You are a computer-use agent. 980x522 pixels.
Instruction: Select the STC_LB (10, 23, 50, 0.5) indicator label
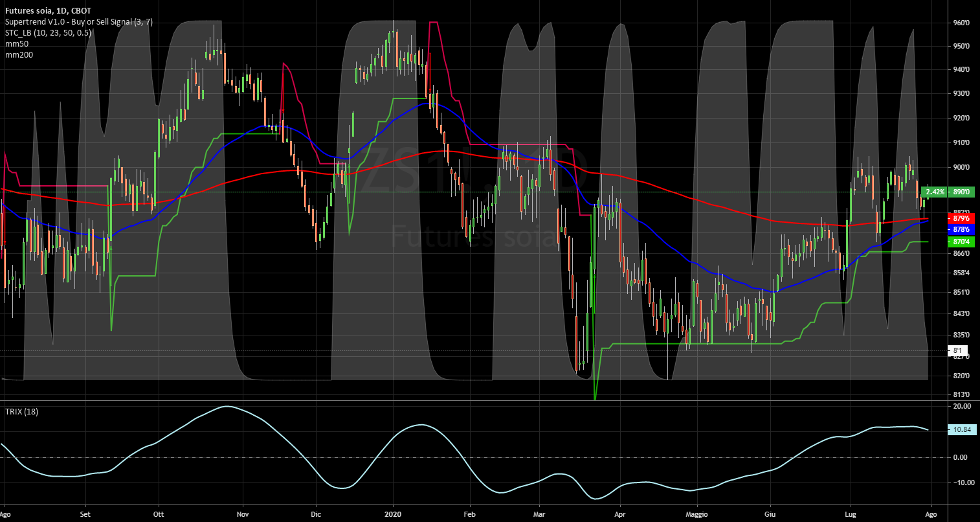click(48, 33)
